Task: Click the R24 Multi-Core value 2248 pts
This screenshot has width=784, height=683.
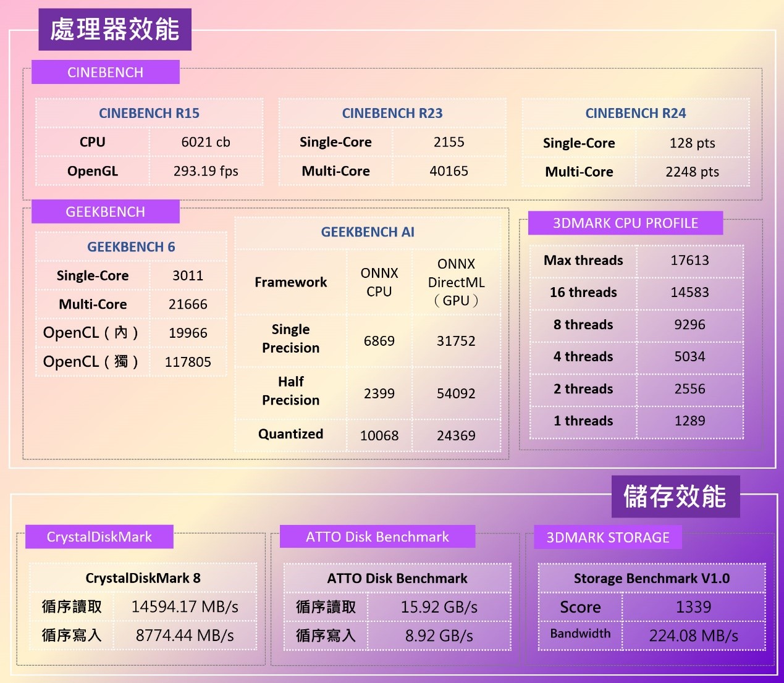Action: (x=693, y=172)
